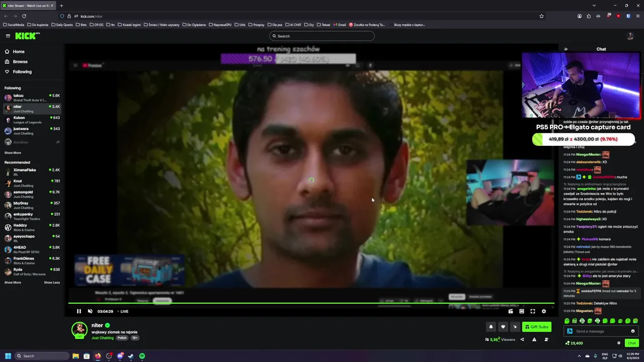Open 4HEAD recommended channel
Image resolution: width=644 pixels, height=362 pixels.
pos(32,249)
